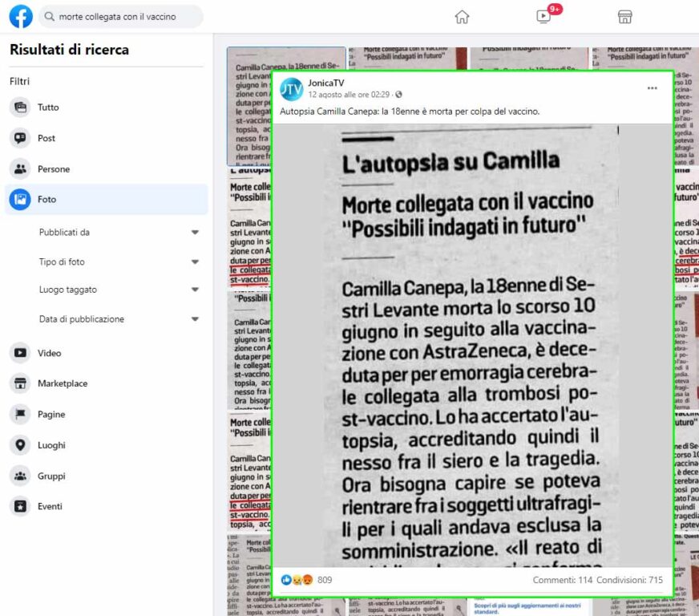The width and height of the screenshot is (699, 616).
Task: Open 'Commenti: 114'
Action: [x=562, y=580]
